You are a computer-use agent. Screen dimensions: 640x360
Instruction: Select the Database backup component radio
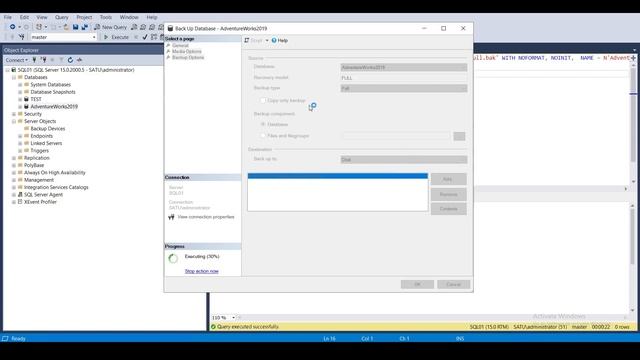tap(263, 124)
